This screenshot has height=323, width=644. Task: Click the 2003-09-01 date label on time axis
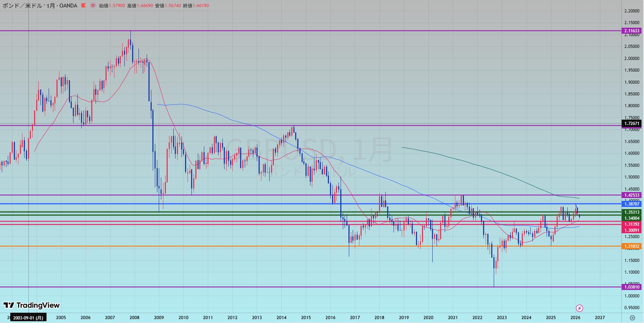(28, 318)
